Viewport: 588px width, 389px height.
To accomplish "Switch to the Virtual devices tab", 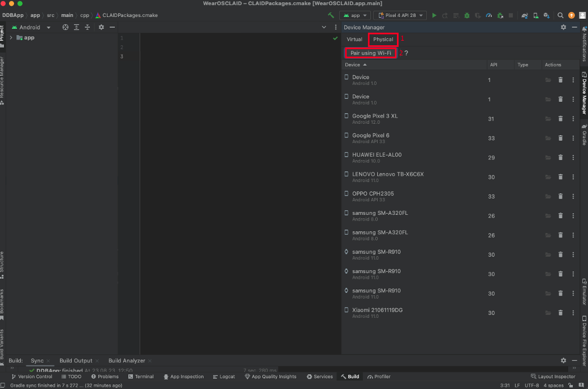I will (354, 39).
